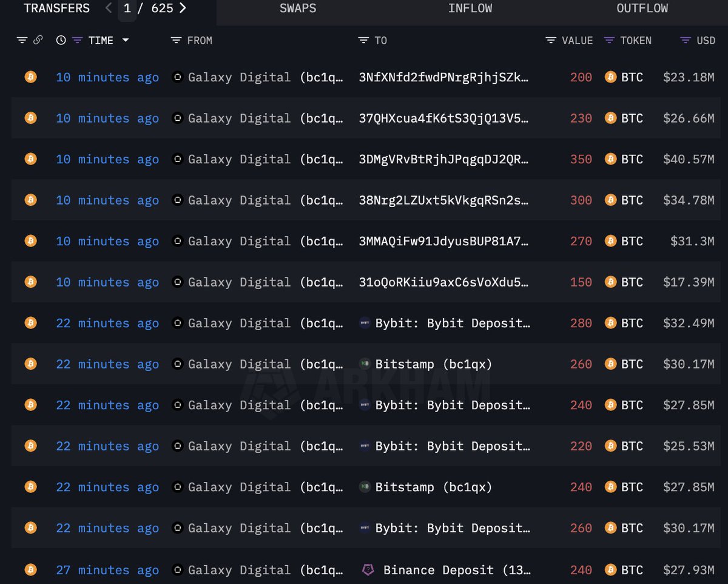Click the $27.93M USD amount

689,569
